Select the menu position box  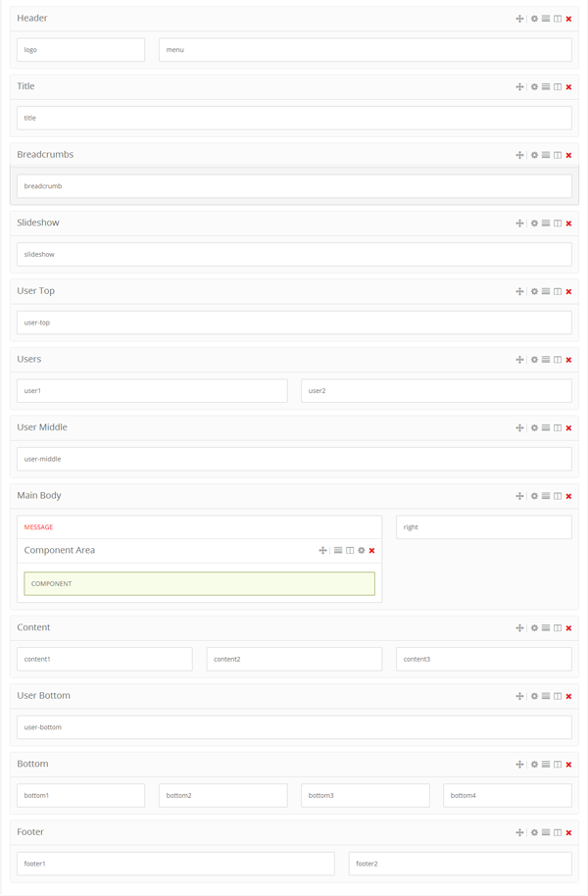tap(366, 50)
